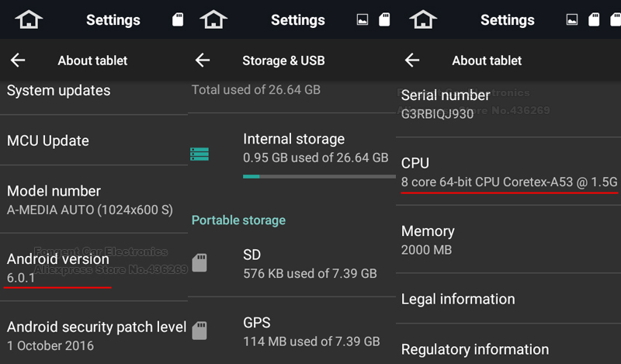Tap picture notification icon above Storage & USB screen
The image size is (621, 364).
point(363,20)
